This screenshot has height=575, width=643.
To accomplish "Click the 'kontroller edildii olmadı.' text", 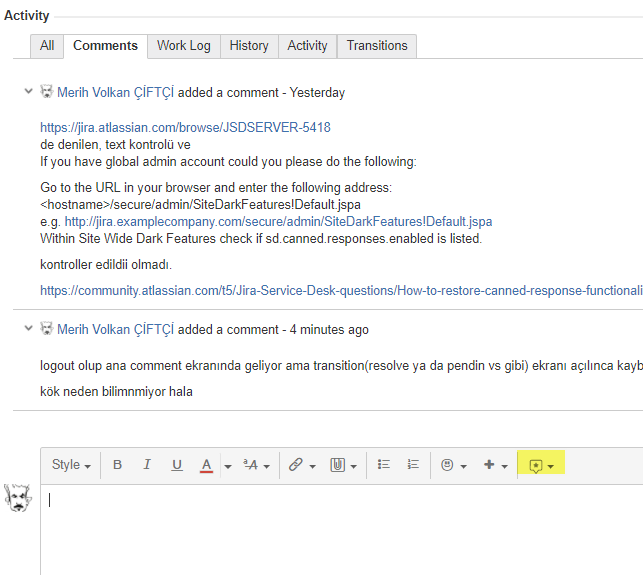I will point(106,265).
